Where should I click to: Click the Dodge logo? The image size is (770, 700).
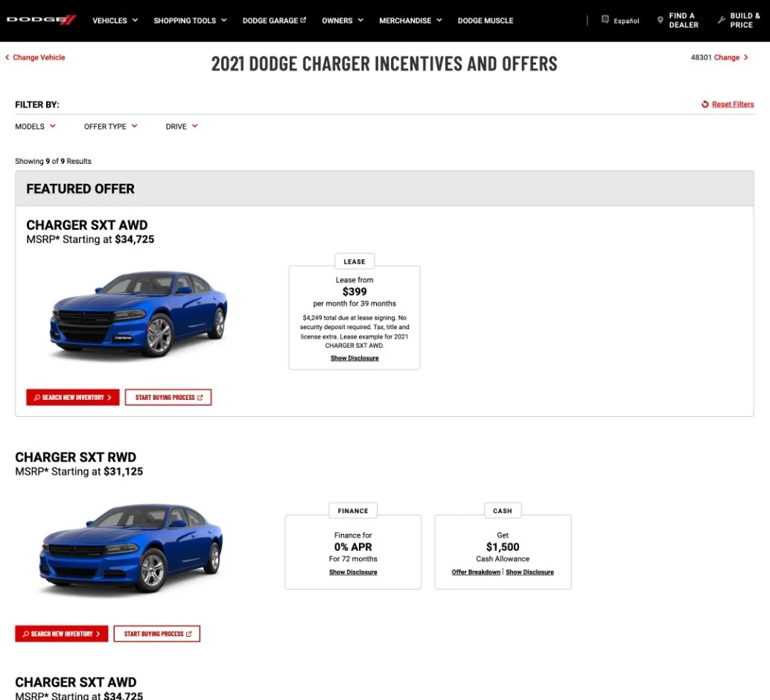[x=41, y=20]
